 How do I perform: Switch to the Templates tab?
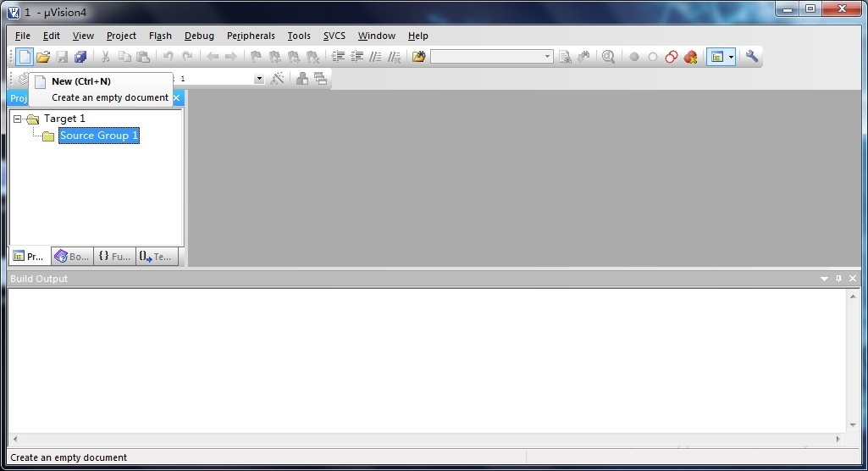(158, 257)
